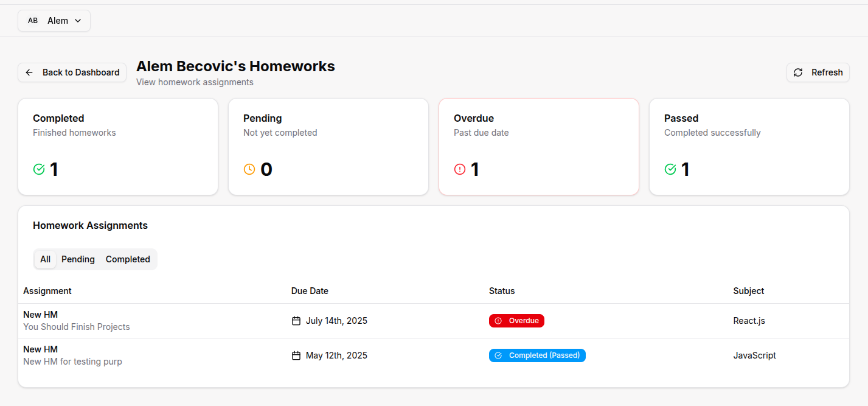Go back to the Dashboard
Image resolution: width=868 pixels, height=406 pixels.
[72, 72]
